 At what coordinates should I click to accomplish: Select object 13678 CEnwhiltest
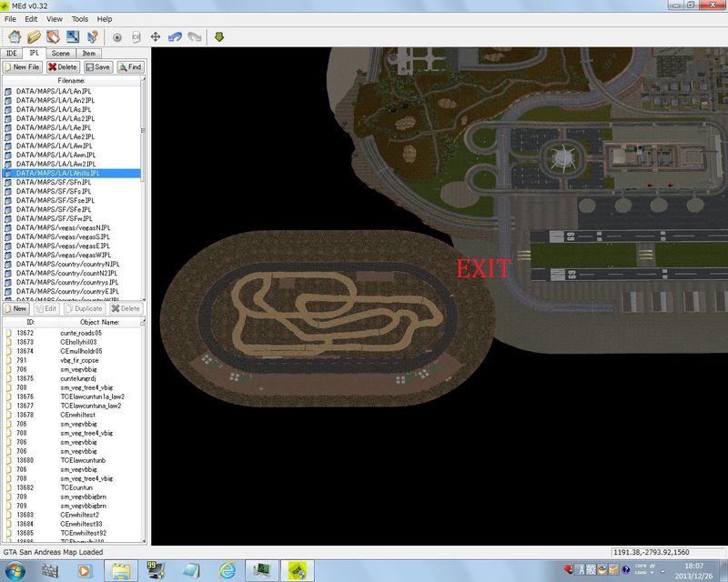pyautogui.click(x=72, y=415)
